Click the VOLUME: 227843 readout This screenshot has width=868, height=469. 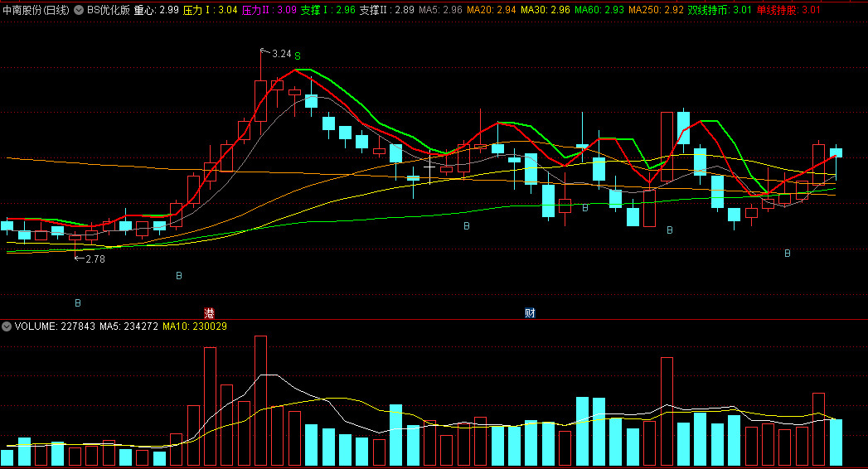[x=55, y=326]
